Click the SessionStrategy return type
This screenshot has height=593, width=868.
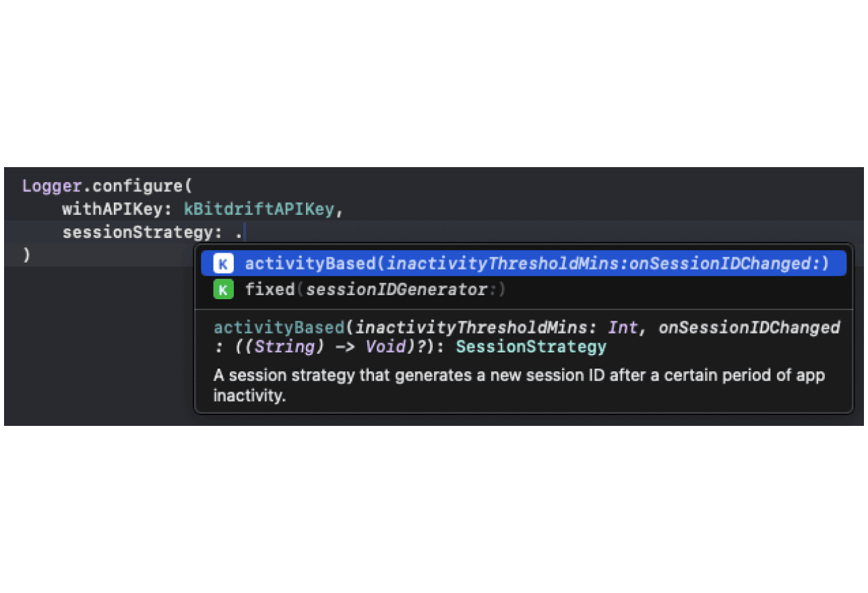(x=531, y=346)
